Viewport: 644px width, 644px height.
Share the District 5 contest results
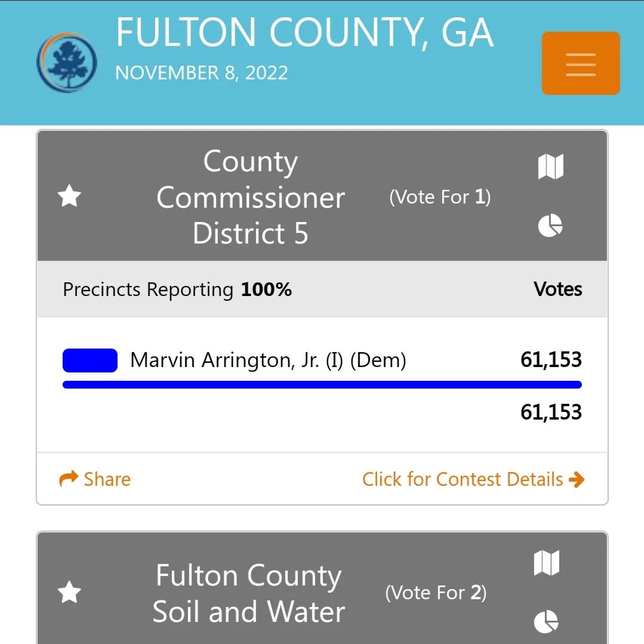(95, 479)
